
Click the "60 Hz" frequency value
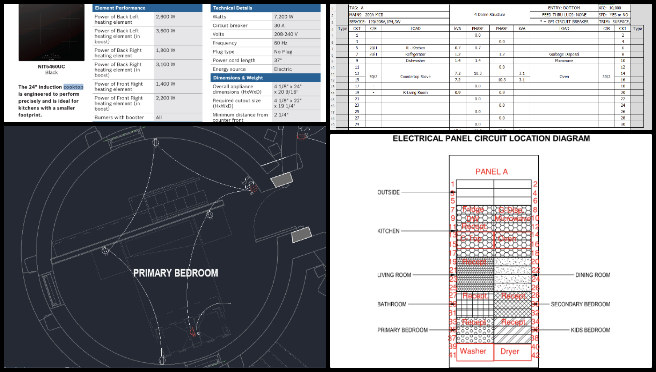coord(280,43)
